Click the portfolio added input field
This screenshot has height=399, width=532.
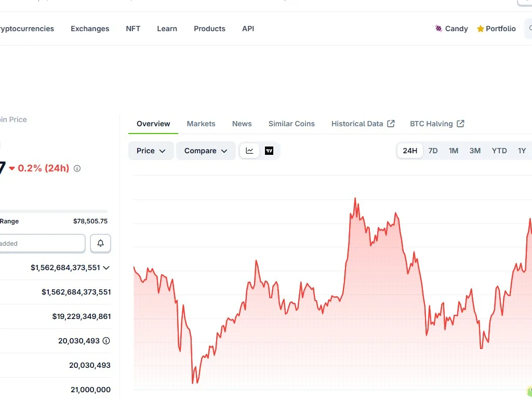pyautogui.click(x=42, y=243)
